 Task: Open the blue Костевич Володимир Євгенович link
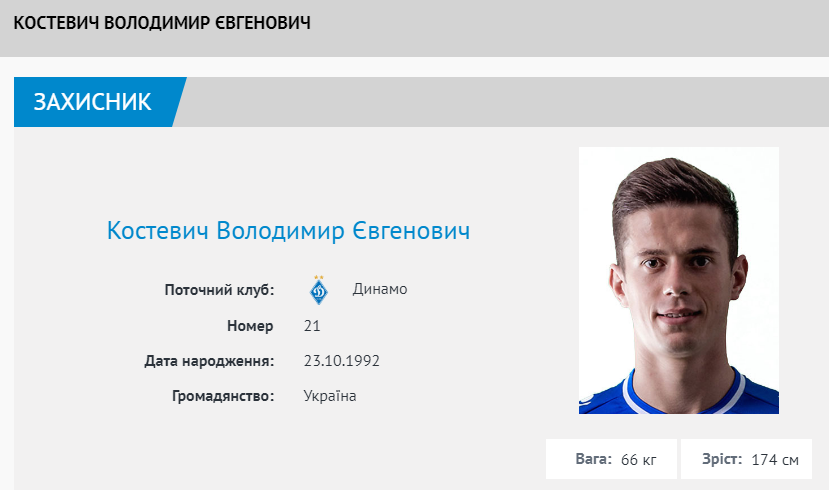pyautogui.click(x=288, y=231)
